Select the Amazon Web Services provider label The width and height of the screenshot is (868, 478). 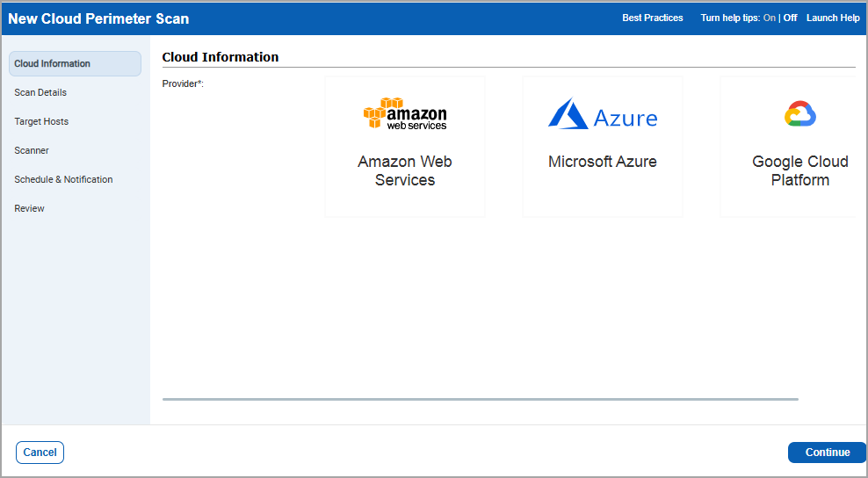point(405,170)
